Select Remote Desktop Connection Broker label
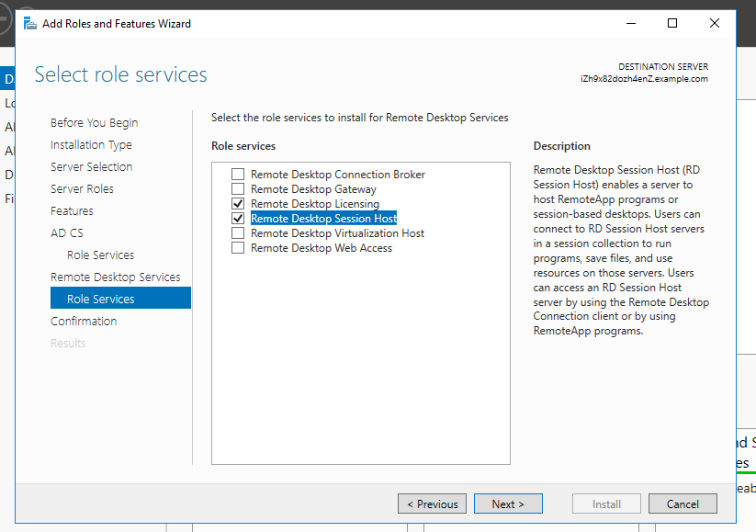The width and height of the screenshot is (756, 532). [338, 175]
